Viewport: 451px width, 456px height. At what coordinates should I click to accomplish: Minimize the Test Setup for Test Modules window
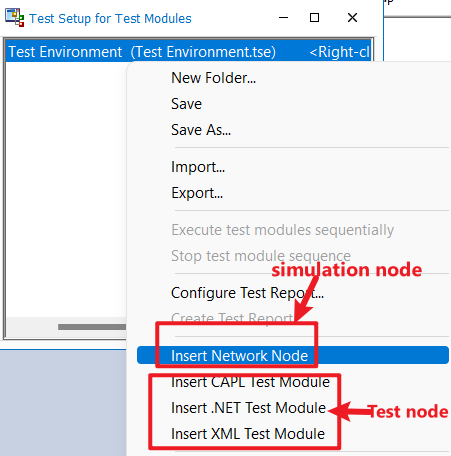point(283,18)
